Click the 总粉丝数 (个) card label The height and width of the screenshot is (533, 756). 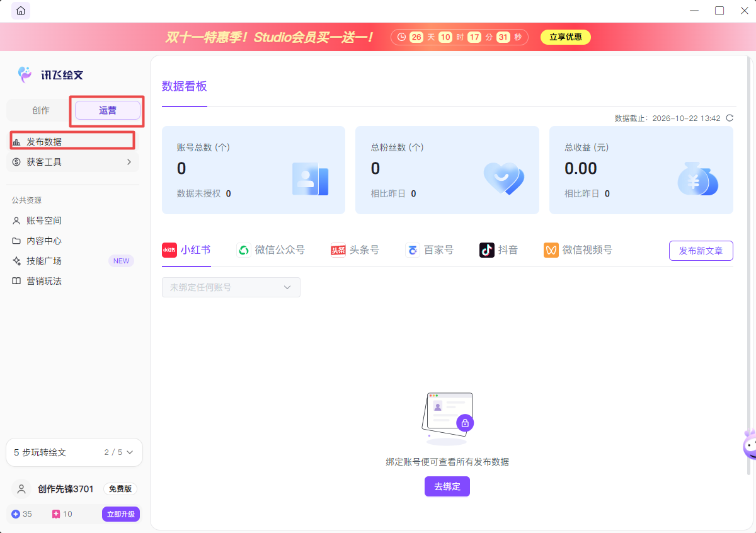398,147
